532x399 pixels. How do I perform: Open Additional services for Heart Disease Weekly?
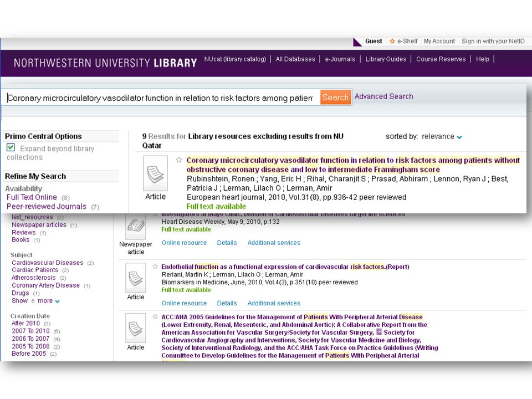point(274,243)
